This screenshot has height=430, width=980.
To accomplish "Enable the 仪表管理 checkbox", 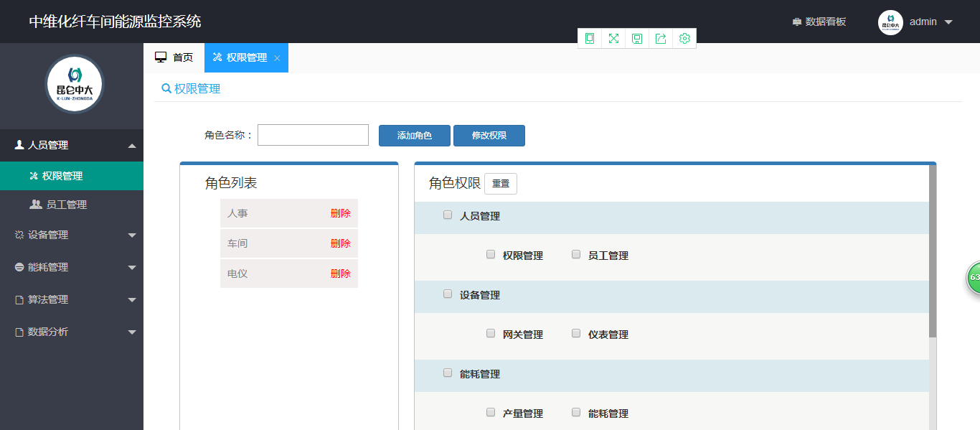I will tap(576, 333).
